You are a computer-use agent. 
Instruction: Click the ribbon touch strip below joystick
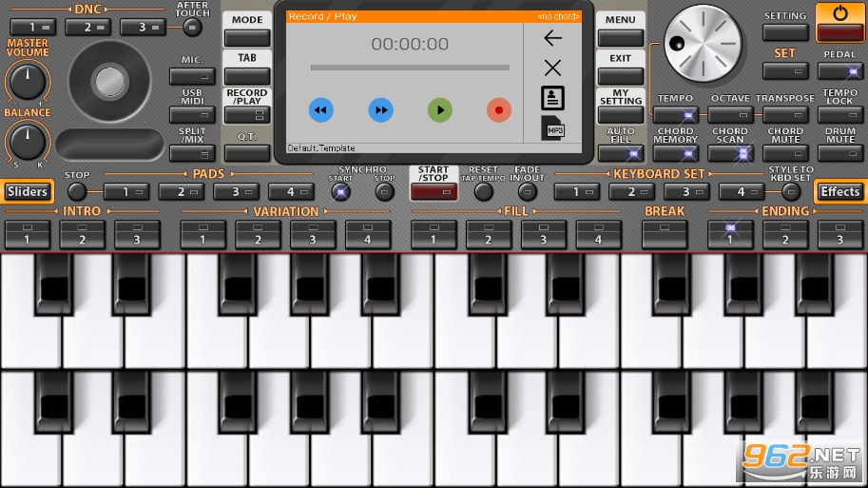point(109,145)
